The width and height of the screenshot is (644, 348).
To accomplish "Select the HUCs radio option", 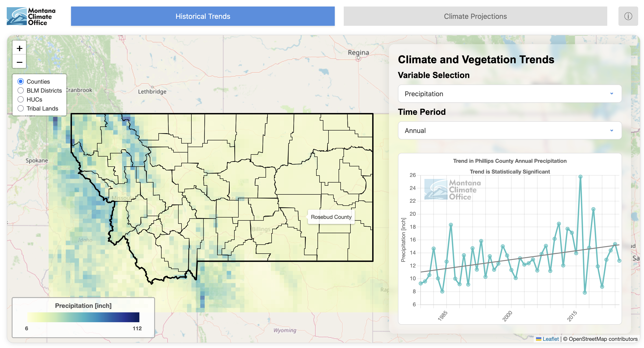I will pos(21,99).
